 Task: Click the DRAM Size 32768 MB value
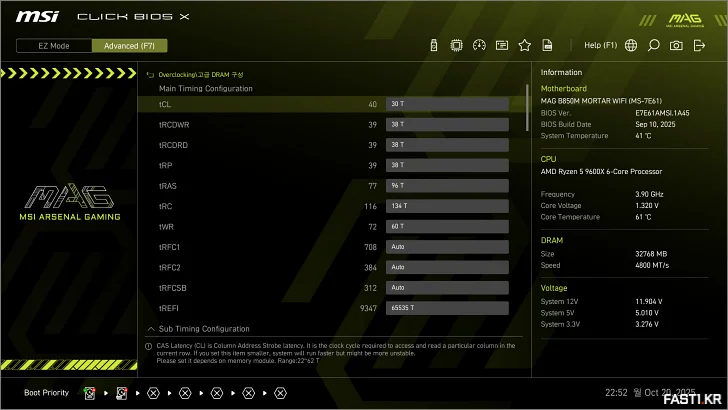point(651,254)
